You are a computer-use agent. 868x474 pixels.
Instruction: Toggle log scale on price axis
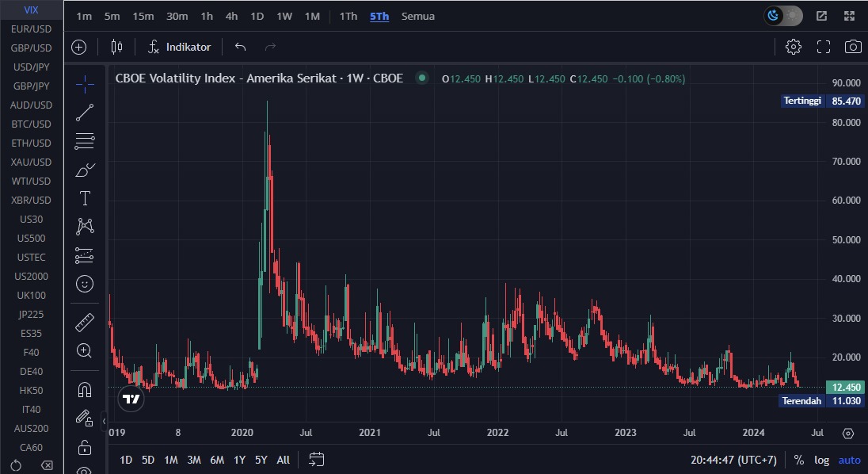pos(822,460)
